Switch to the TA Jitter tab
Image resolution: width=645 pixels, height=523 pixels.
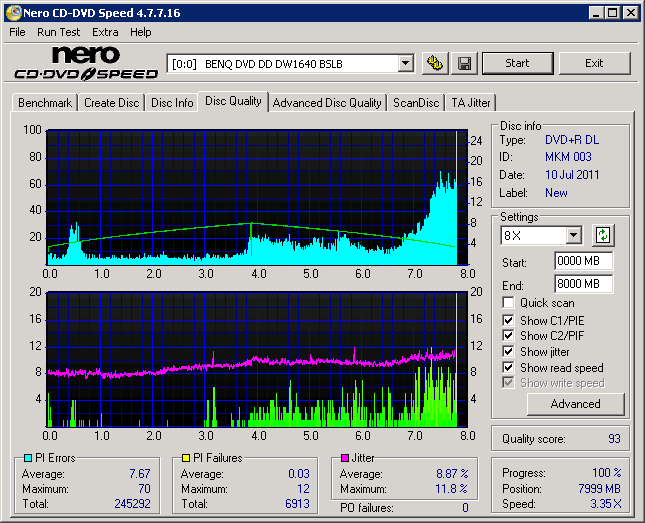click(x=470, y=103)
